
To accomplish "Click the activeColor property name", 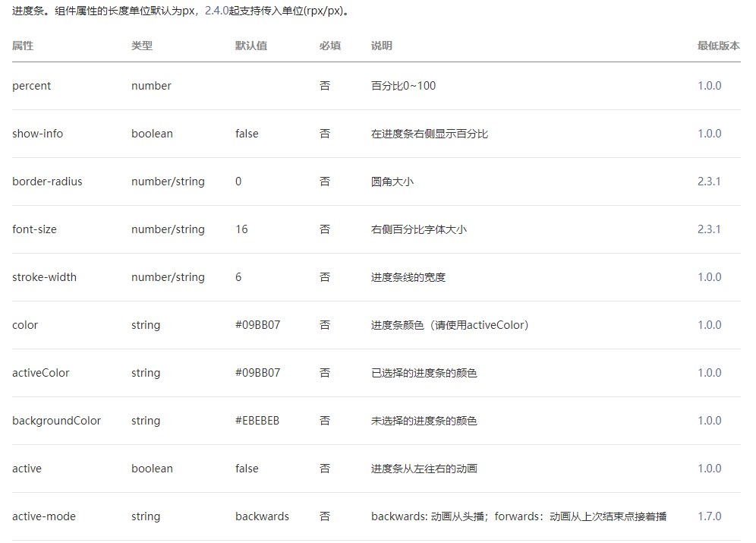I will [40, 372].
